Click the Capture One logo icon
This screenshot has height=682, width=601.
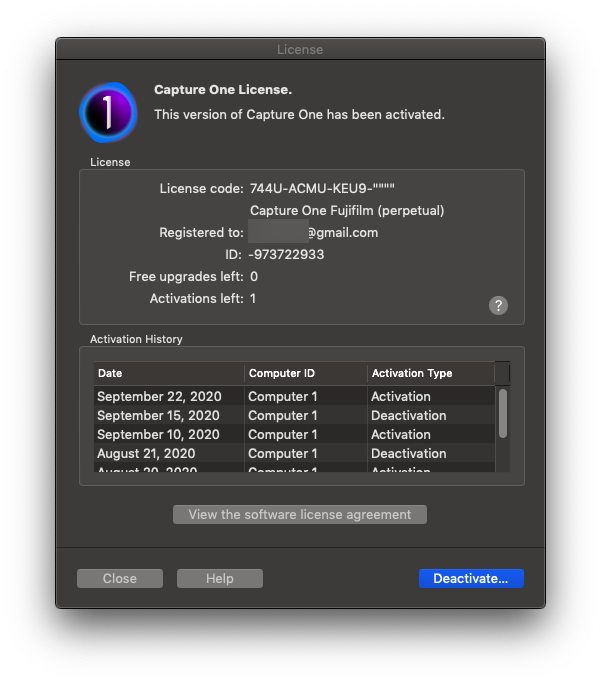point(108,112)
